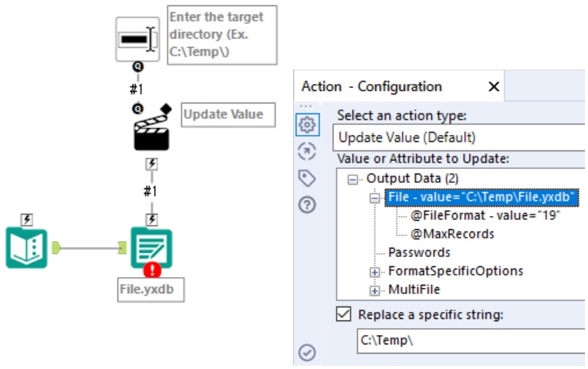The height and width of the screenshot is (369, 588).
Task: Click the checkmark icon at the bottom of the Action panel
Action: coord(307,353)
